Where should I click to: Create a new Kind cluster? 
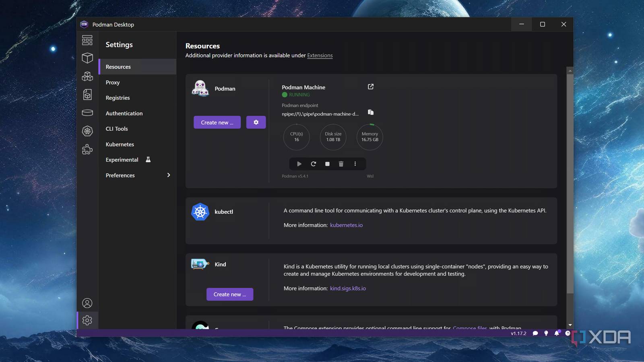pyautogui.click(x=229, y=294)
